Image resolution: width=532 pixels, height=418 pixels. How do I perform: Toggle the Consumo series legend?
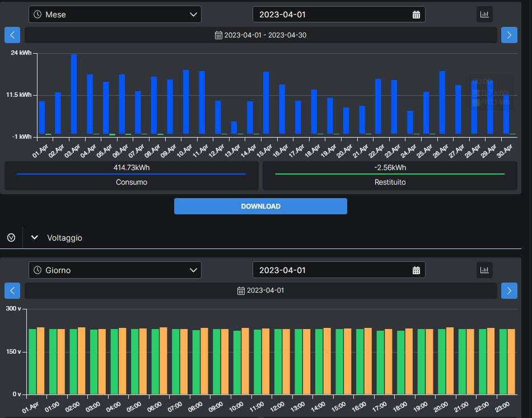point(132,176)
